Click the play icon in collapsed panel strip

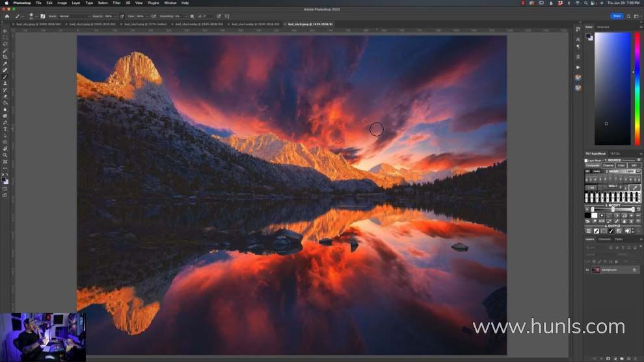click(x=578, y=67)
